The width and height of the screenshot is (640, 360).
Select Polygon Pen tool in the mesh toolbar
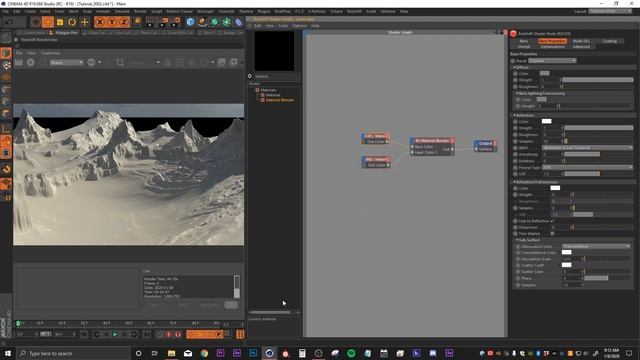click(64, 33)
